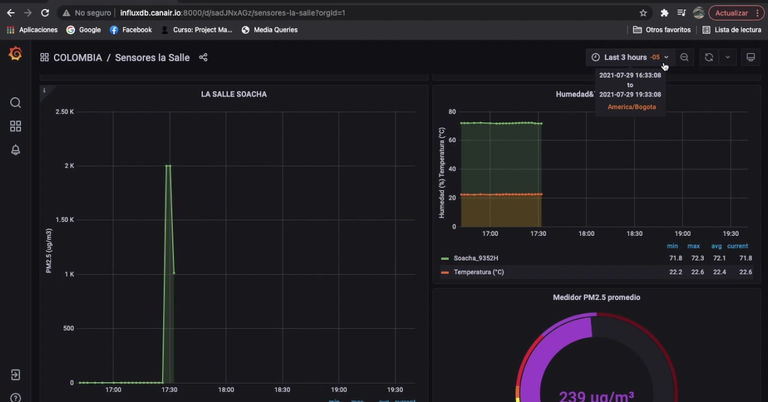This screenshot has width=768, height=402.
Task: Refresh the dashboard
Action: click(709, 57)
